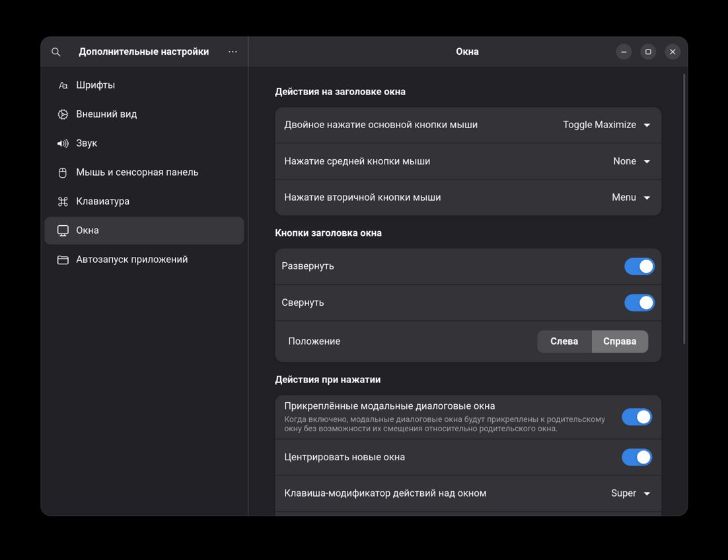Open the three-dots main menu
Image resolution: width=728 pixels, height=560 pixels.
click(x=233, y=52)
